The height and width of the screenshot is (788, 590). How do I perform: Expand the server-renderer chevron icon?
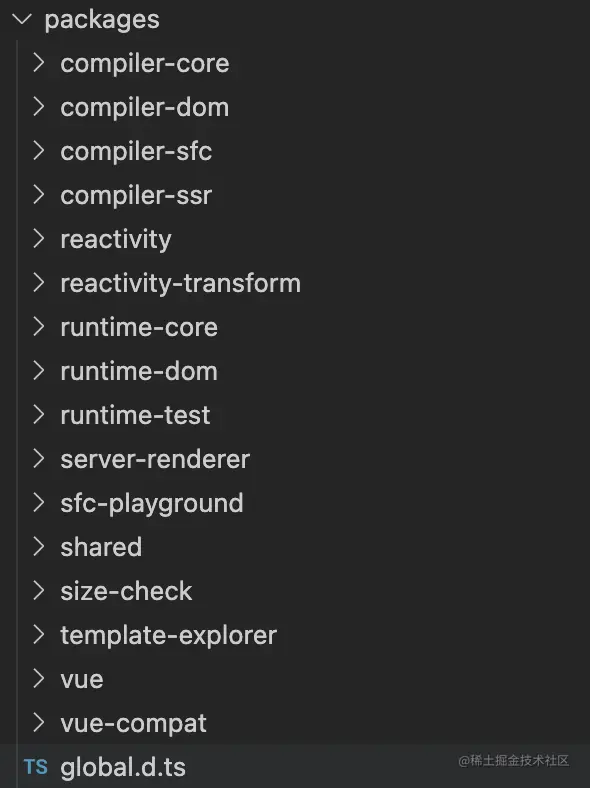39,459
